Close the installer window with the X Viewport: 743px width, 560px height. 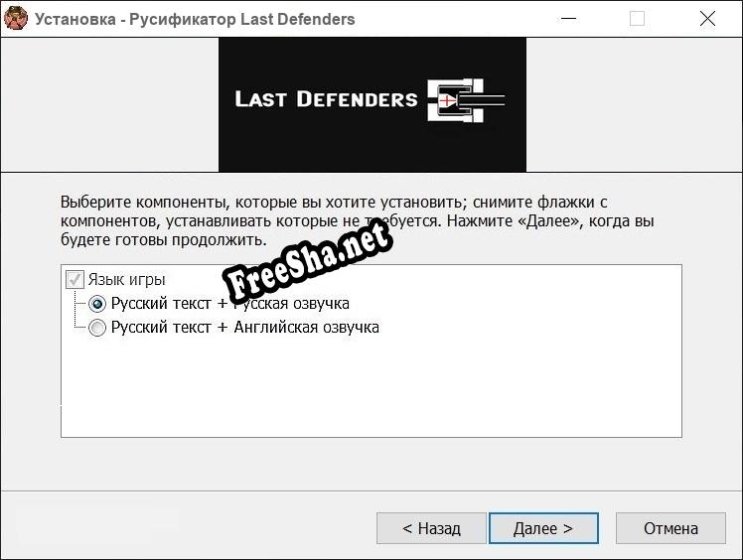click(707, 19)
